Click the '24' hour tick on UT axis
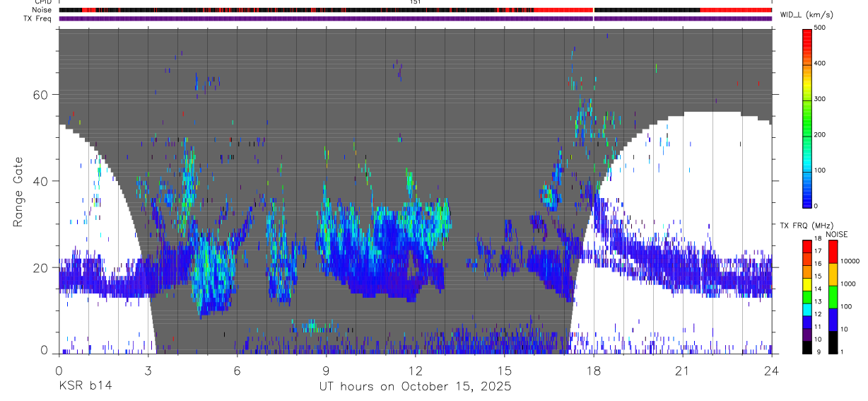This screenshot has height=401, width=868. (x=772, y=370)
